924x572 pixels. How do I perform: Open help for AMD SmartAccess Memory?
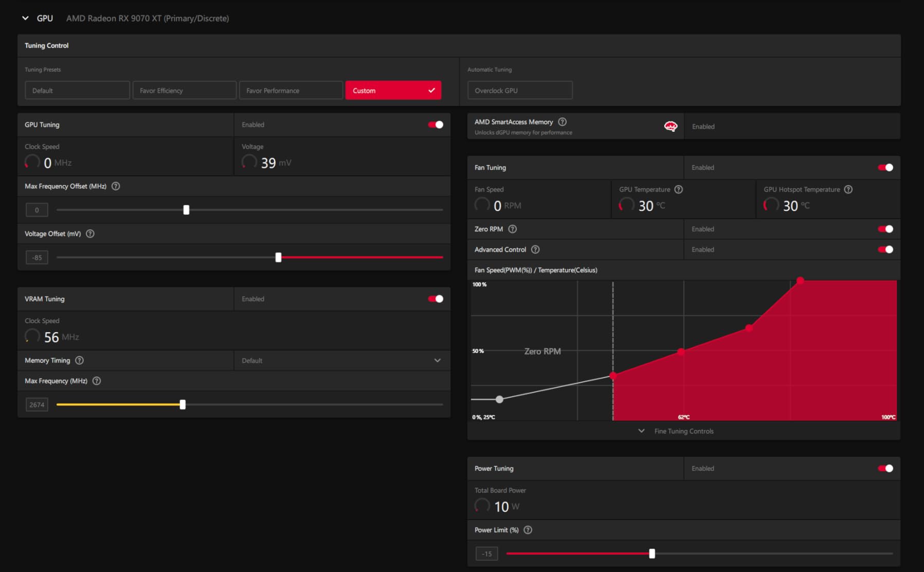click(x=563, y=122)
